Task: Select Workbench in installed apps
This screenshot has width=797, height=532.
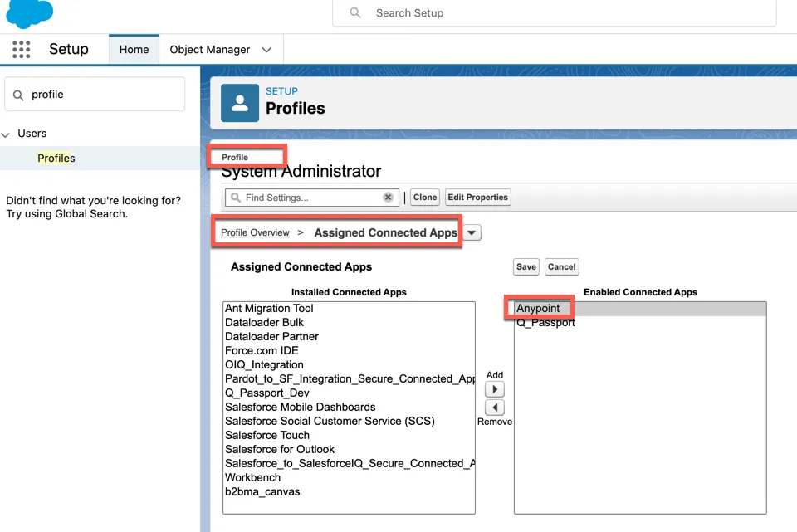Action: point(349,477)
